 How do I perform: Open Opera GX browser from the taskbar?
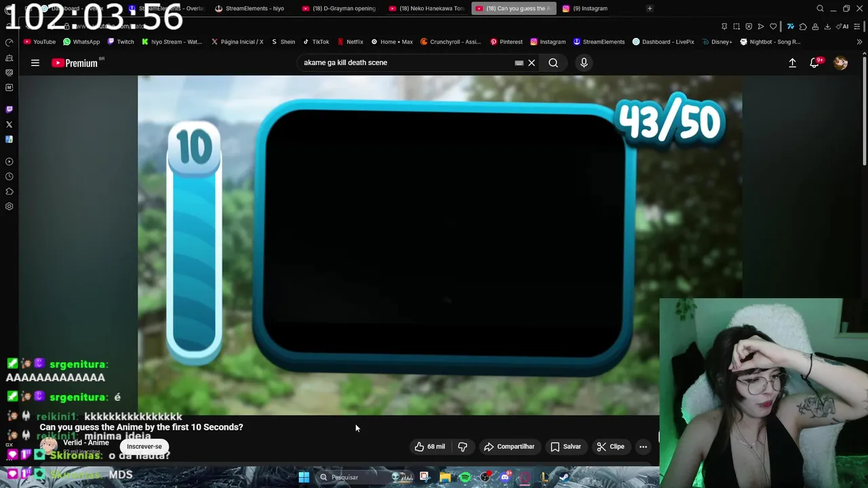(x=525, y=477)
